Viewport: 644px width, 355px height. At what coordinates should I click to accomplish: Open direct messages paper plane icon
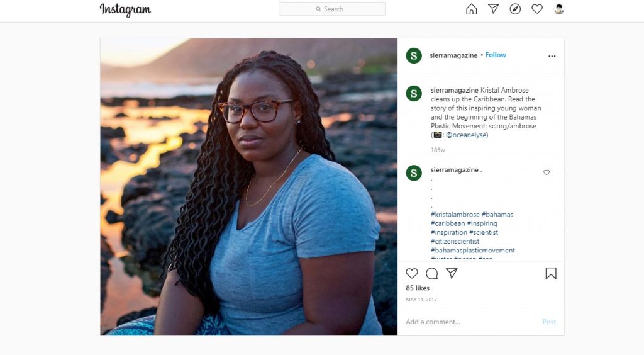[x=493, y=9]
